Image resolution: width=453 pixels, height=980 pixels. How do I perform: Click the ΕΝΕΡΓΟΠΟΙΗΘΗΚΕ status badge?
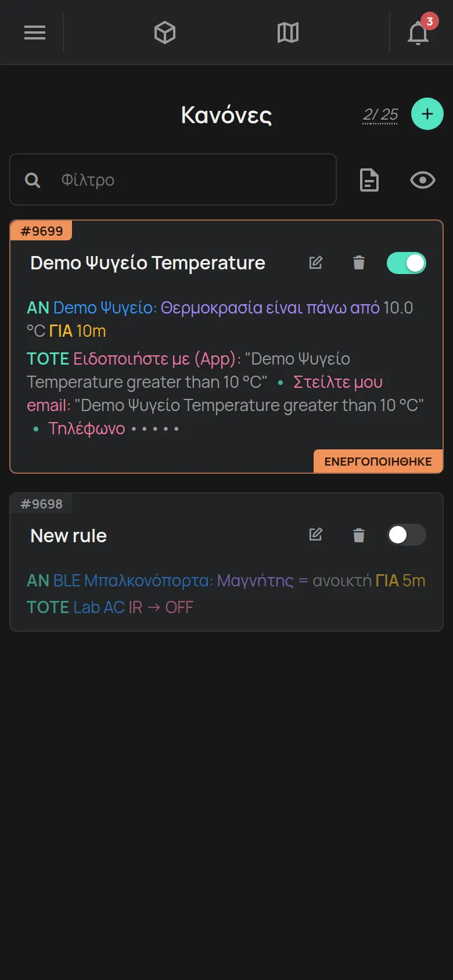(378, 462)
